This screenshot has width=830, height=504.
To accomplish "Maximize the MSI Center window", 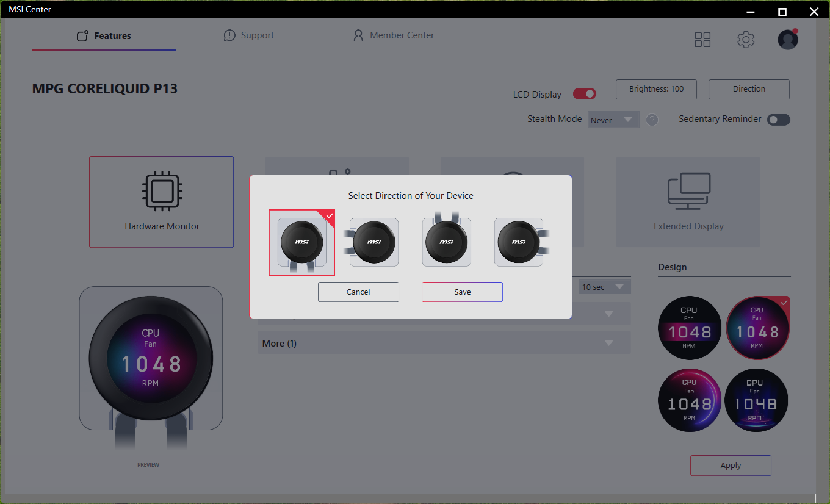I will click(x=782, y=12).
